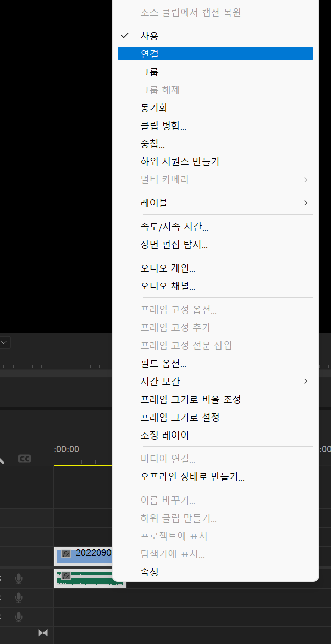Select the 동기화 menu entry
This screenshot has height=644, width=331.
[215, 108]
